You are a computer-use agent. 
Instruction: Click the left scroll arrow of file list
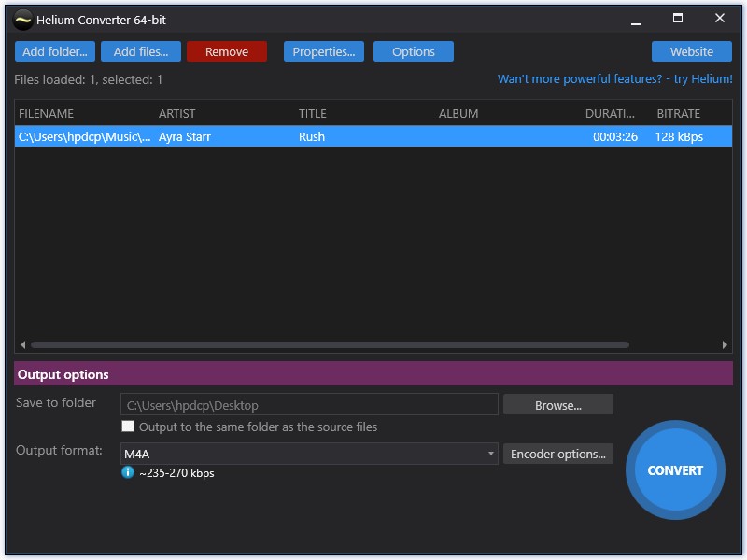pyautogui.click(x=22, y=344)
